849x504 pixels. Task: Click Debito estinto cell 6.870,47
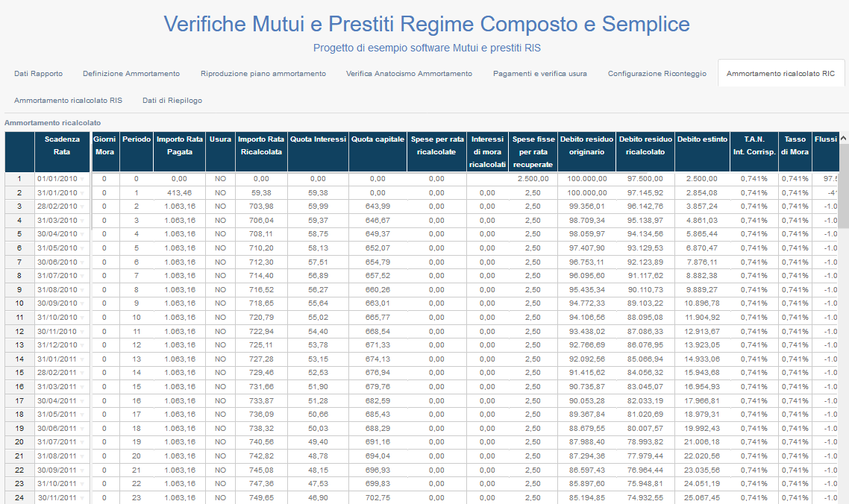click(x=702, y=248)
